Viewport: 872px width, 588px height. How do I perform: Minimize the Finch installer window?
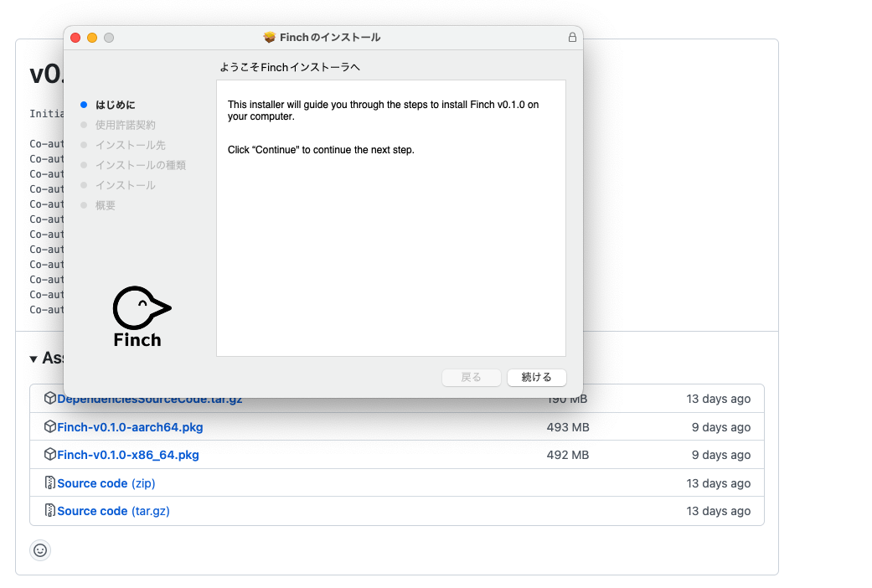(x=92, y=37)
